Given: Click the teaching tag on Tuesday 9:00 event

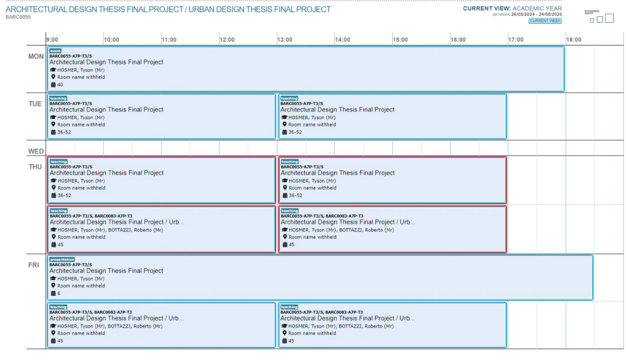Looking at the screenshot, I should pos(58,98).
